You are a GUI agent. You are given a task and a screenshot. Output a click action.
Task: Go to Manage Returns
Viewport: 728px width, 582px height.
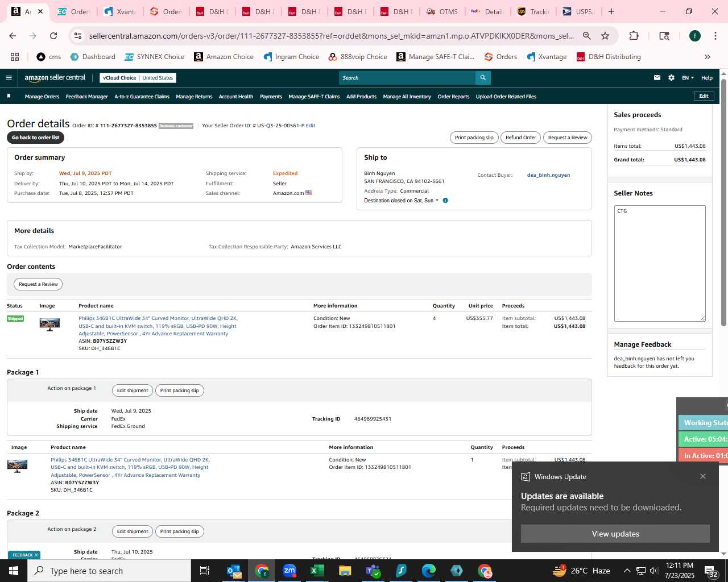click(194, 97)
